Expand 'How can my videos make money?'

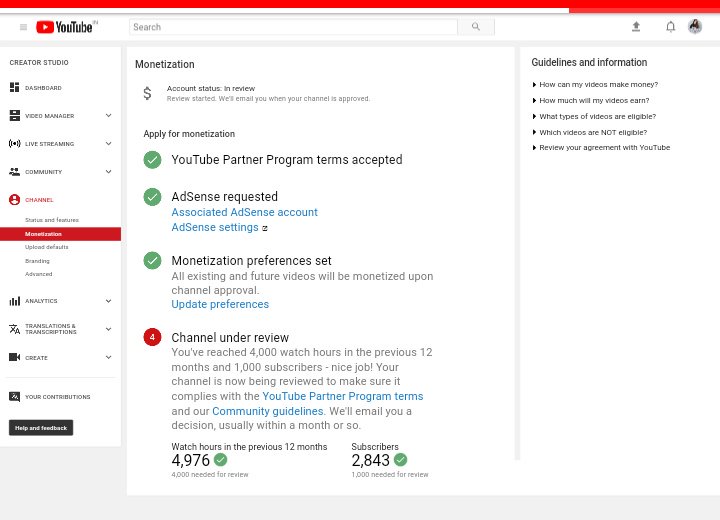(595, 85)
